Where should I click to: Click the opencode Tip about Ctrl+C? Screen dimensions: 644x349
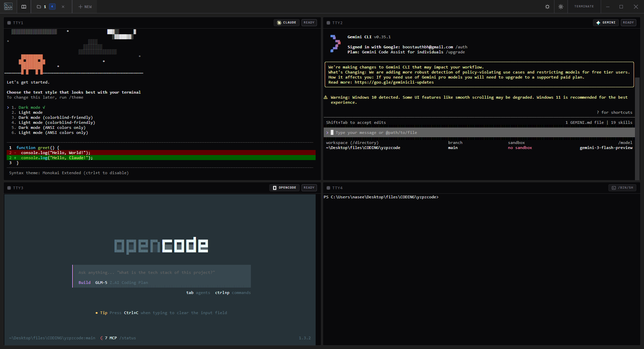pos(161,313)
